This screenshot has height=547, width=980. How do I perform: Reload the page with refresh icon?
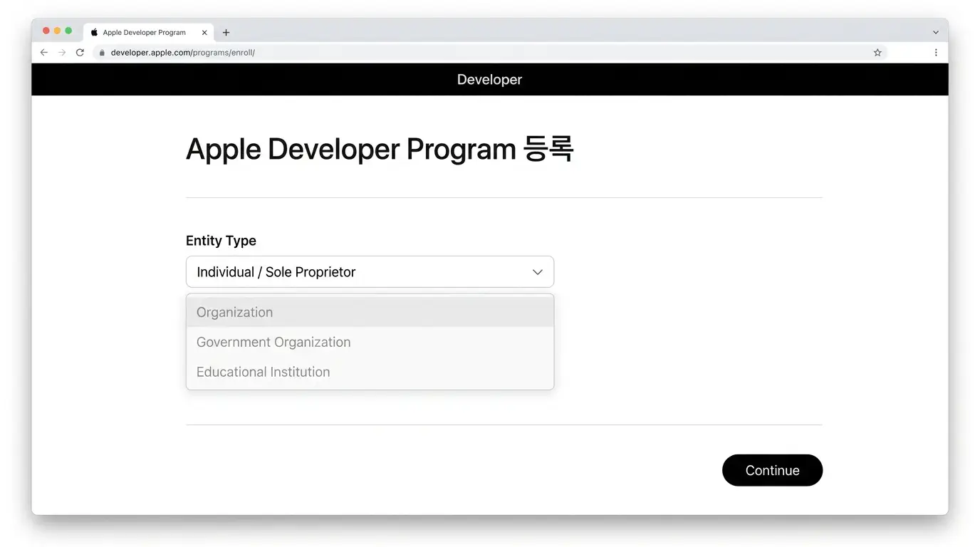coord(80,53)
